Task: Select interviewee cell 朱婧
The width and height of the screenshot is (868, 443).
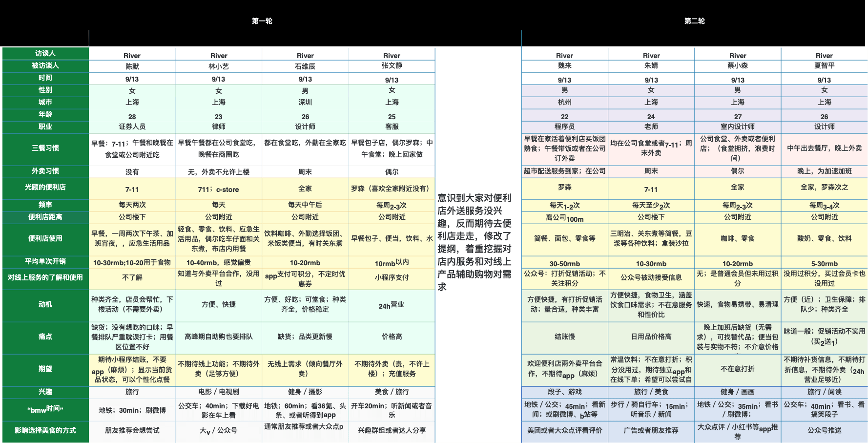Action: pos(651,65)
